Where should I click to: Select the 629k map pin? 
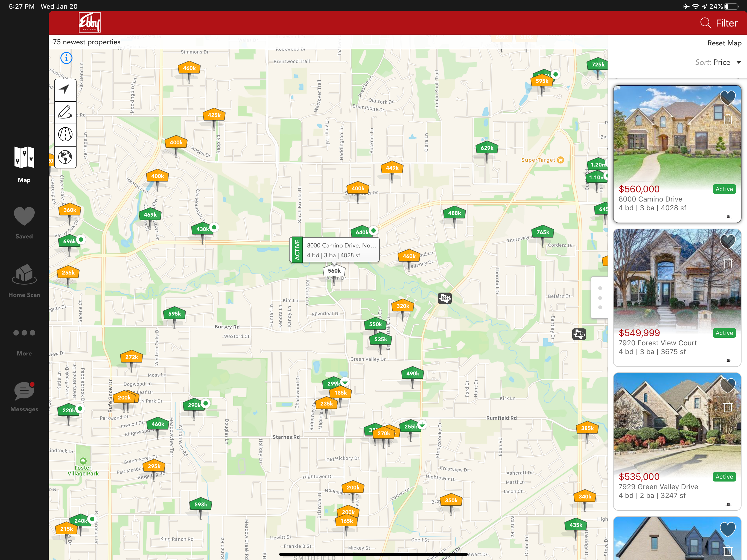pyautogui.click(x=487, y=148)
